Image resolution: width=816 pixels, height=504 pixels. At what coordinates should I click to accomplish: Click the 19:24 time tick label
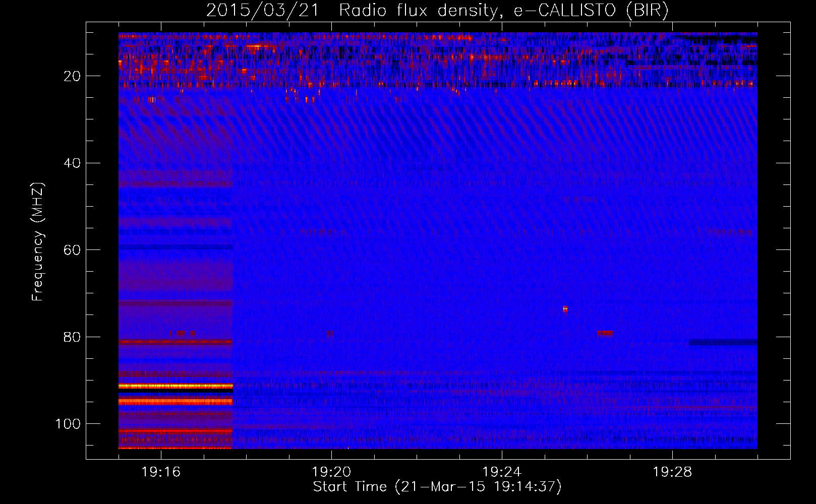502,472
